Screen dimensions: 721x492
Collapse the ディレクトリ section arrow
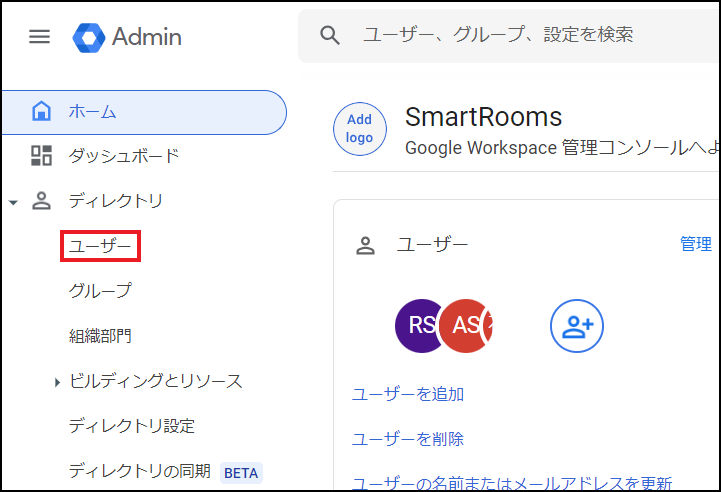[13, 202]
